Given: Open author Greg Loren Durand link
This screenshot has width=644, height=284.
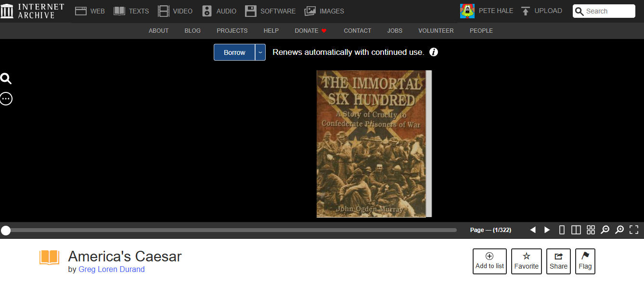Looking at the screenshot, I should [112, 270].
